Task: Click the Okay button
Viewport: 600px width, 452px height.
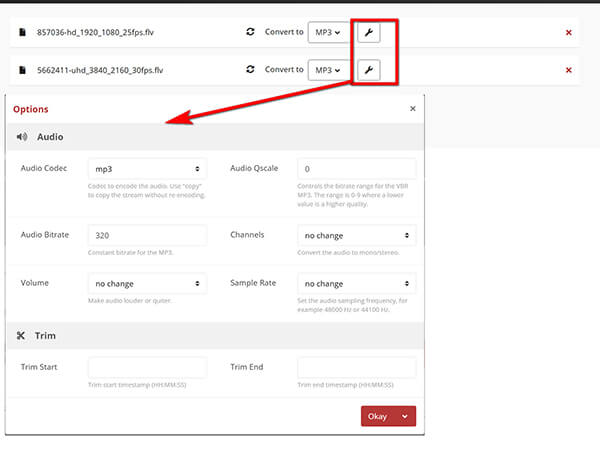Action: pos(377,416)
